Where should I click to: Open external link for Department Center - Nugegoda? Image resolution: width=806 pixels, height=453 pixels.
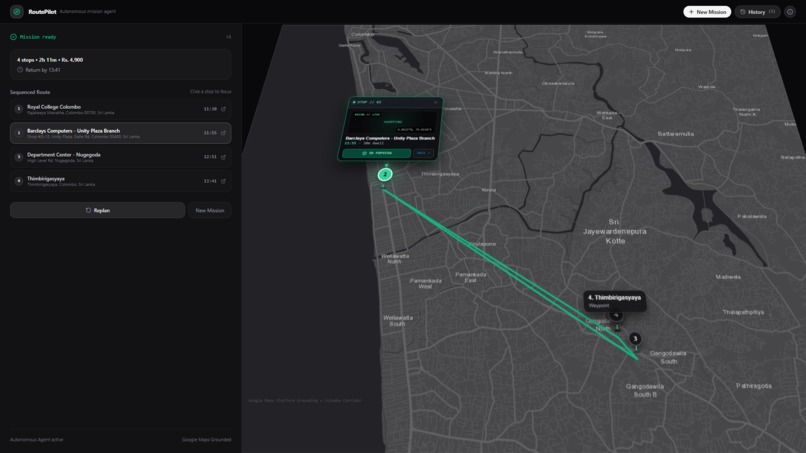pyautogui.click(x=223, y=157)
